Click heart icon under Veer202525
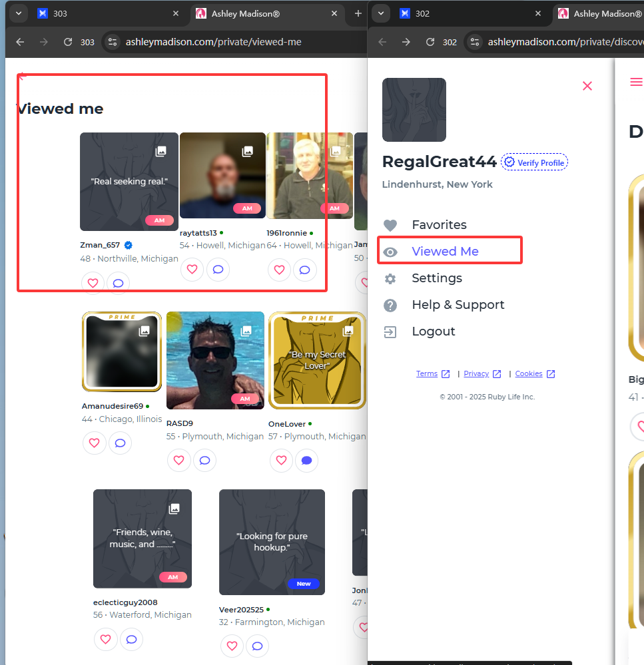 [231, 645]
